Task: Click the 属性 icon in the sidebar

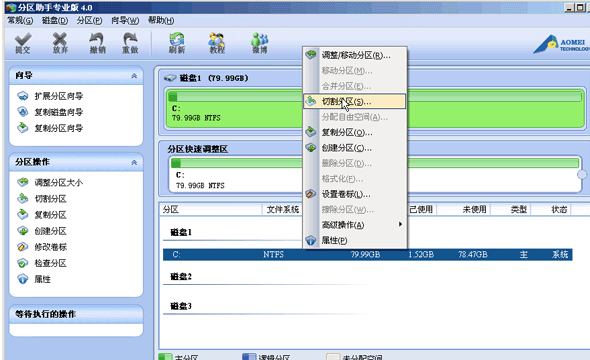Action: coord(23,279)
